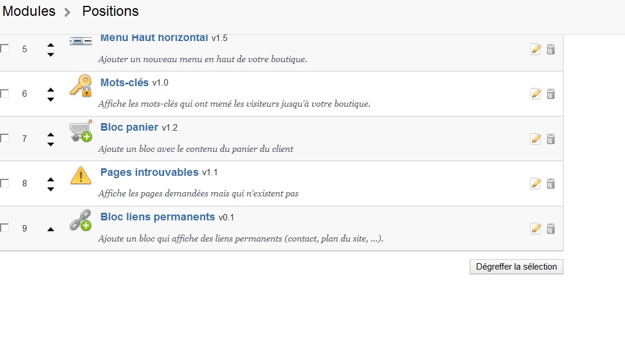Click the warning triangle icon for Pages introuvables
This screenshot has height=364, width=625.
coord(81,175)
